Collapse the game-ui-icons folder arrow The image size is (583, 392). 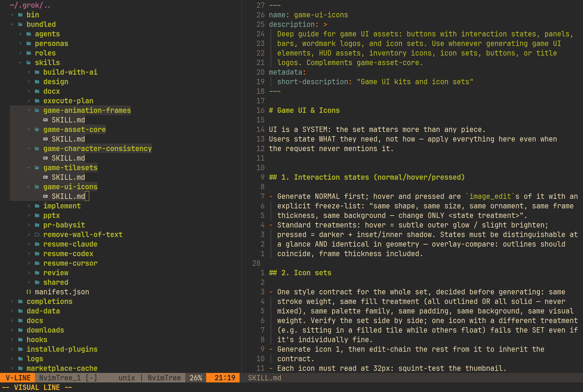coord(29,187)
